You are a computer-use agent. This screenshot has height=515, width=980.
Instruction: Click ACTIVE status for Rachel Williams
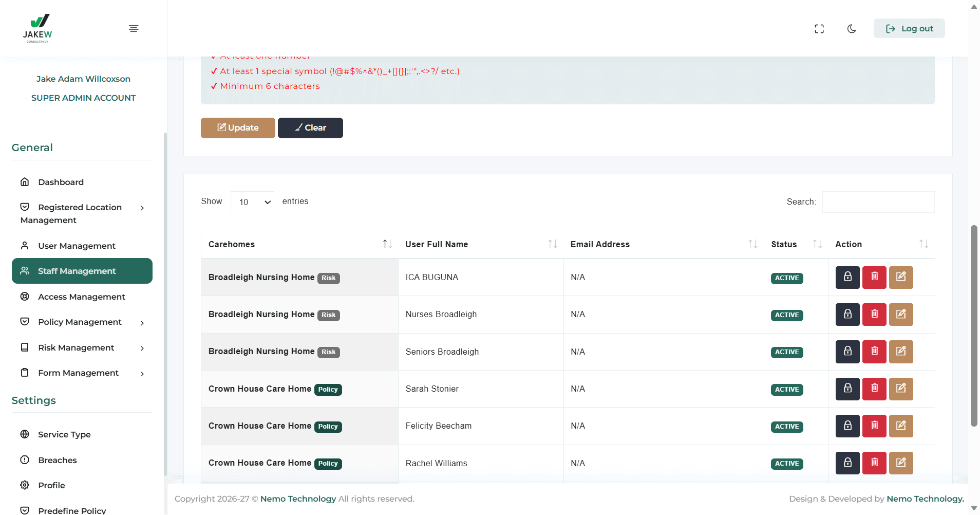point(787,464)
